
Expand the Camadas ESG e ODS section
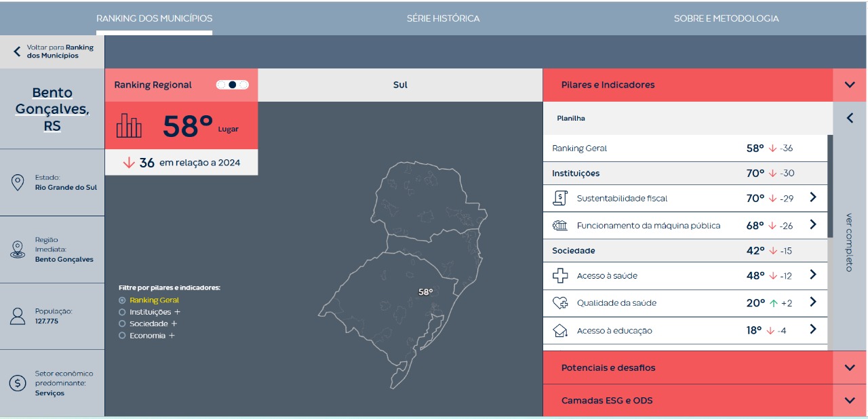tap(850, 400)
